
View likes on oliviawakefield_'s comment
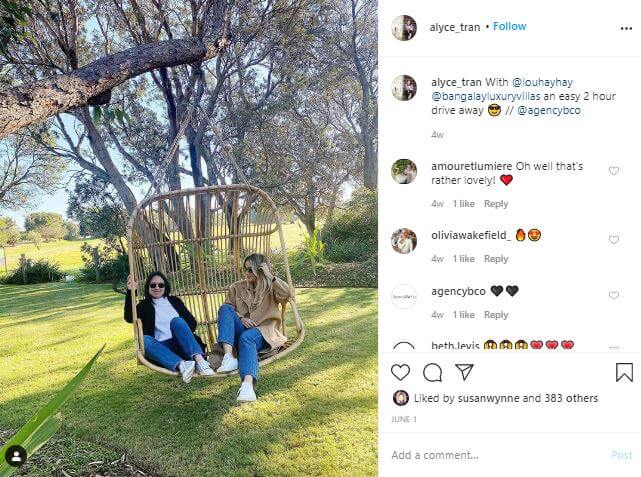(464, 259)
